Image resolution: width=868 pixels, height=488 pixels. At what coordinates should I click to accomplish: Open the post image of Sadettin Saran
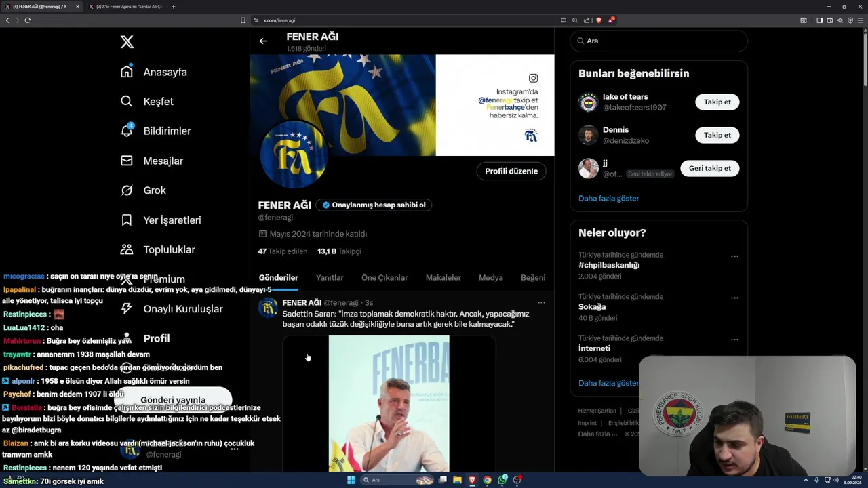tap(389, 403)
